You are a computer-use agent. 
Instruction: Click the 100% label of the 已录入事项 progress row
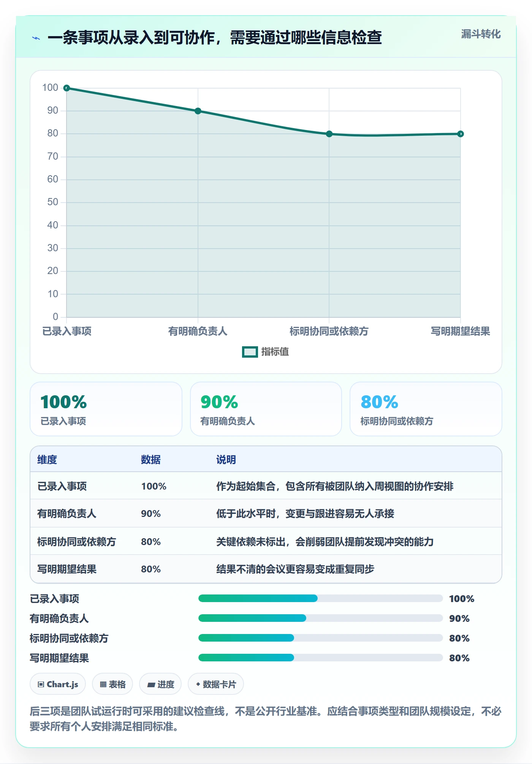pyautogui.click(x=462, y=599)
